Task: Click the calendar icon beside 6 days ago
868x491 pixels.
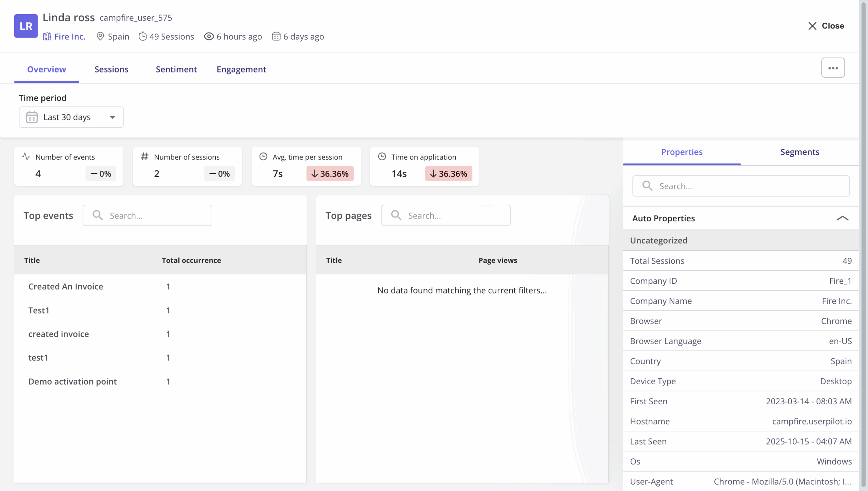Action: pos(276,36)
